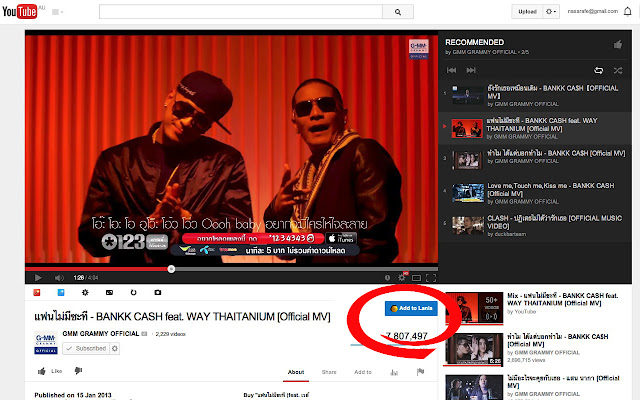Select playlist item feat. WAY THAITANIUM

[x=535, y=128]
